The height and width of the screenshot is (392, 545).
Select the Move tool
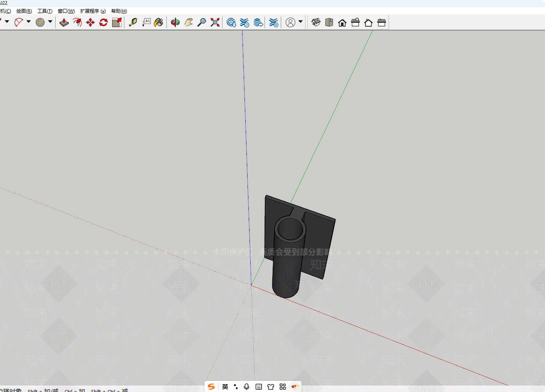tap(90, 22)
